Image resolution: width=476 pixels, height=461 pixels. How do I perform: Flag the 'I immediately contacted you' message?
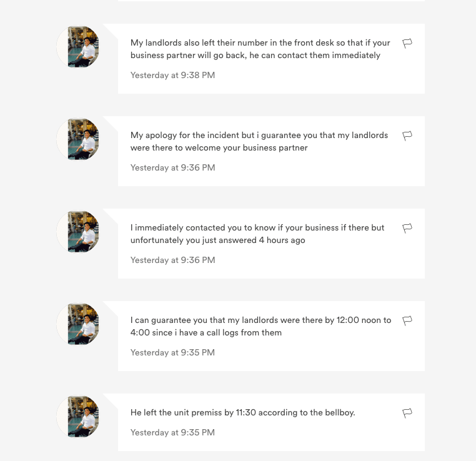click(x=407, y=229)
